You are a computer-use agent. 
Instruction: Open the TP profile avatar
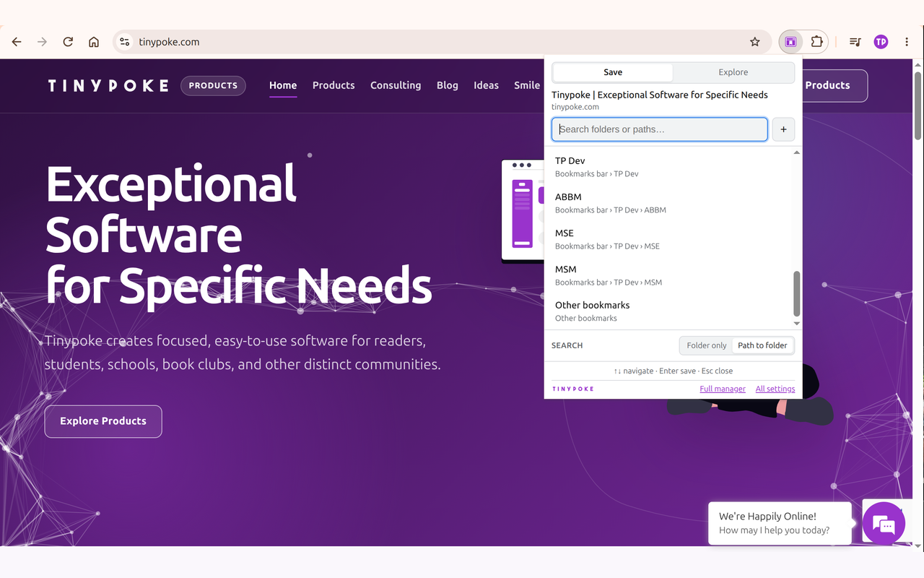point(881,42)
